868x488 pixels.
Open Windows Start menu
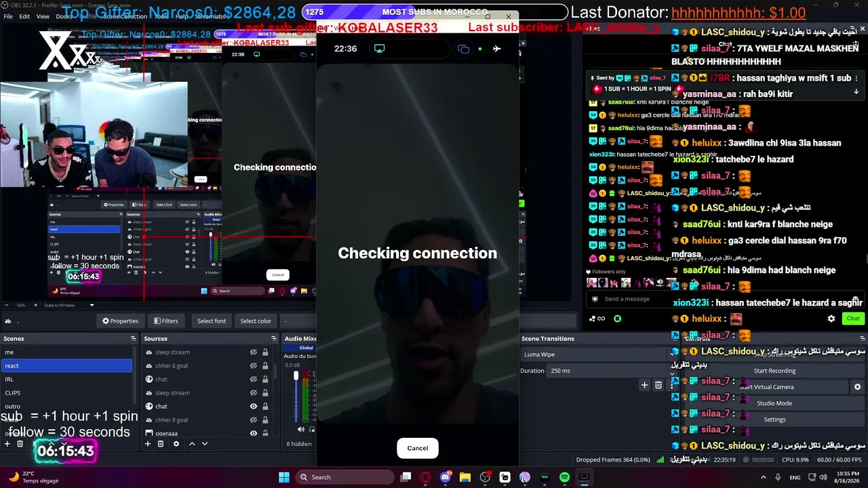pyautogui.click(x=284, y=477)
